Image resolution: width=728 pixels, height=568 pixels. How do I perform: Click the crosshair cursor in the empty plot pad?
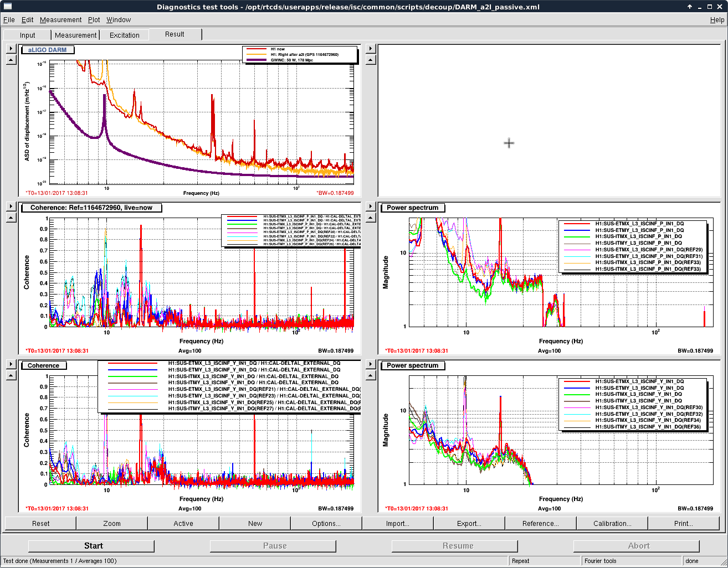coord(509,143)
